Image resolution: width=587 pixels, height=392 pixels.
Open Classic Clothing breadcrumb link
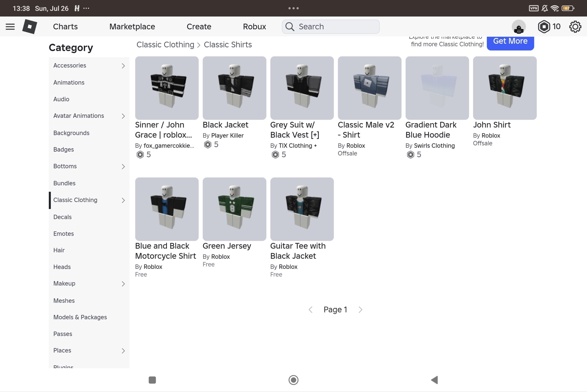pyautogui.click(x=165, y=44)
